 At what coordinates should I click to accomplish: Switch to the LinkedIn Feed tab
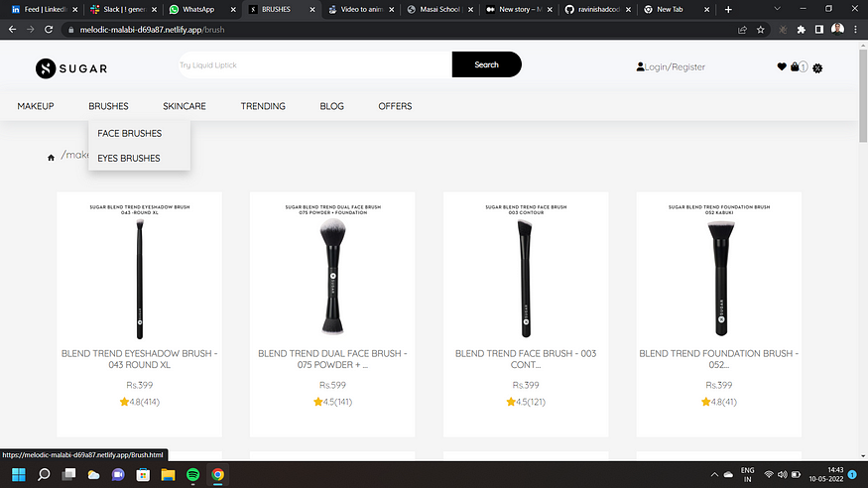point(45,9)
